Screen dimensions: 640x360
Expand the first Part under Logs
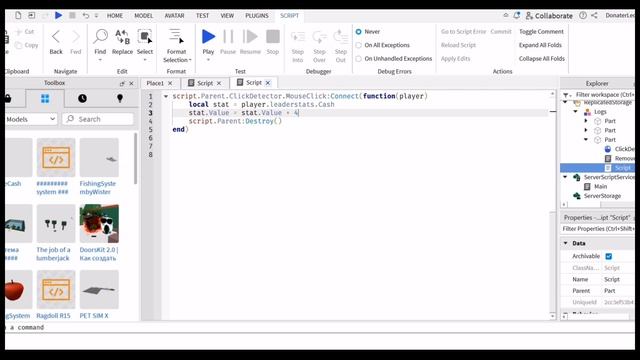[x=586, y=121]
